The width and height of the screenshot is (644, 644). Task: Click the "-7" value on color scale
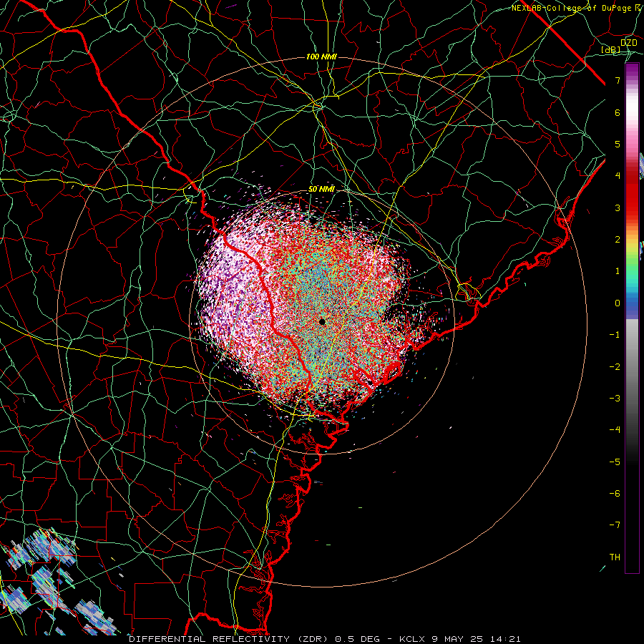615,525
